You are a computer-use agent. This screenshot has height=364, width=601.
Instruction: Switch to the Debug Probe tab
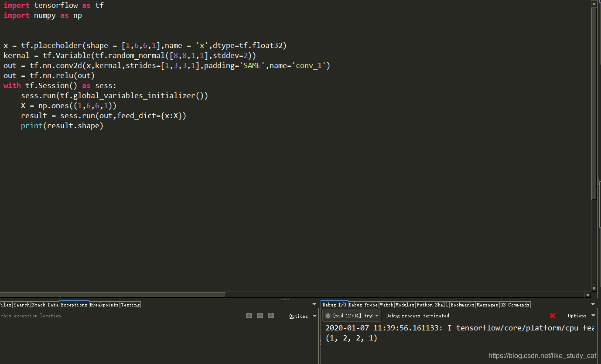point(363,305)
